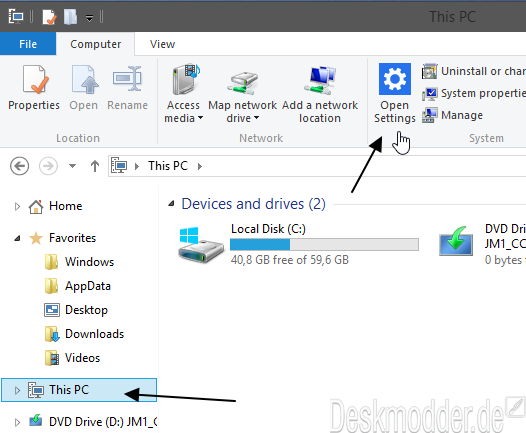The height and width of the screenshot is (433, 526).
Task: Open Settings via the gear icon
Action: click(x=394, y=79)
